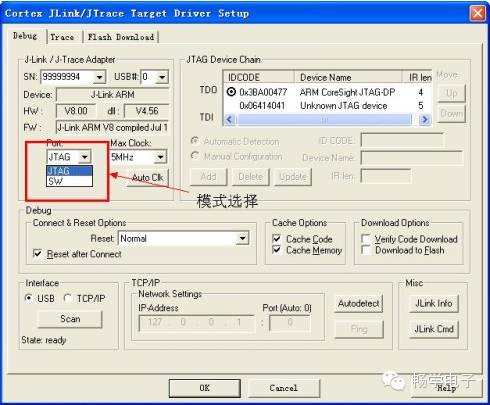The image size is (490, 405).
Task: Click the Help button
Action: click(x=447, y=388)
